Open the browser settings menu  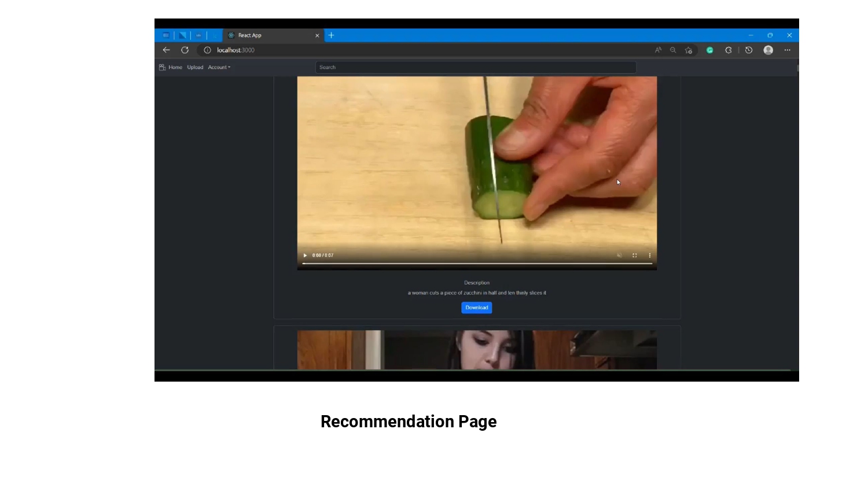(787, 50)
